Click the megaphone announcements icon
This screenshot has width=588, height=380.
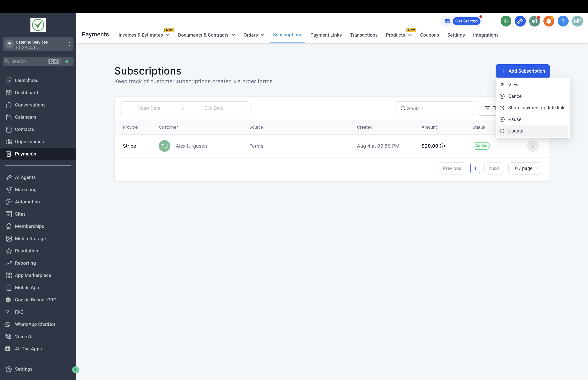point(534,21)
